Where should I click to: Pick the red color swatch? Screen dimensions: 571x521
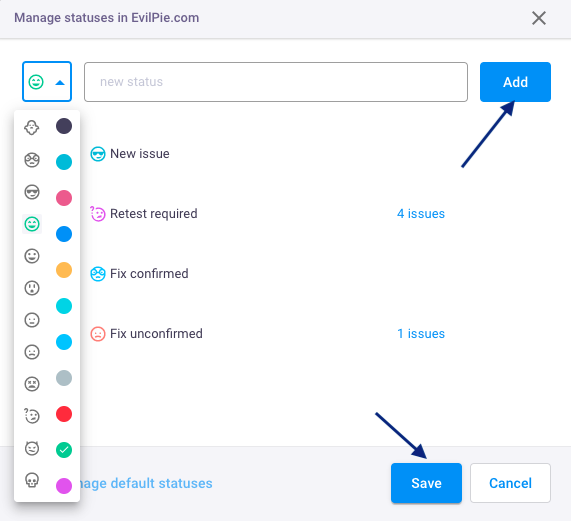pos(64,414)
